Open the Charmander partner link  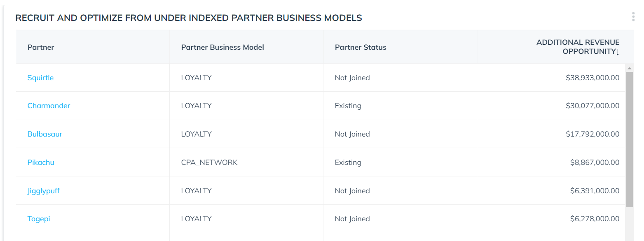point(49,106)
